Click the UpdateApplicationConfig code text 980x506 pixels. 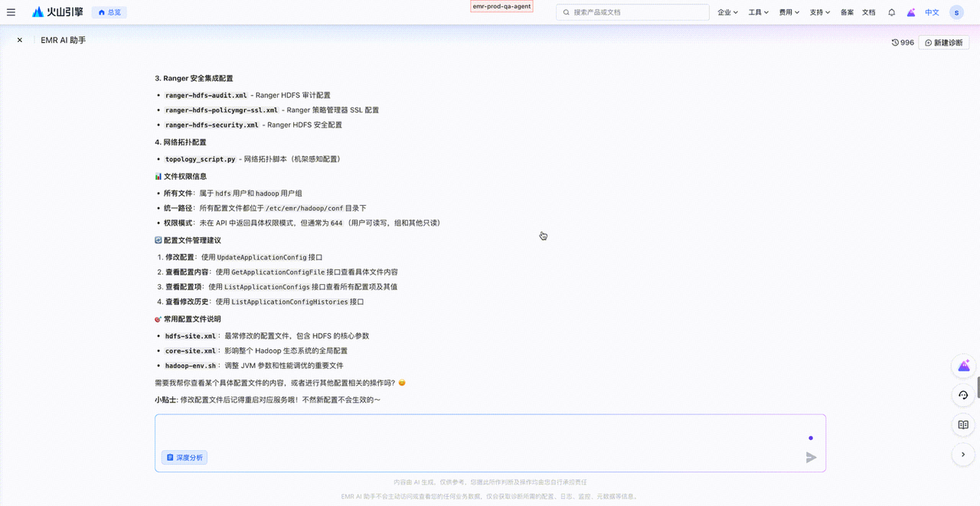(262, 257)
